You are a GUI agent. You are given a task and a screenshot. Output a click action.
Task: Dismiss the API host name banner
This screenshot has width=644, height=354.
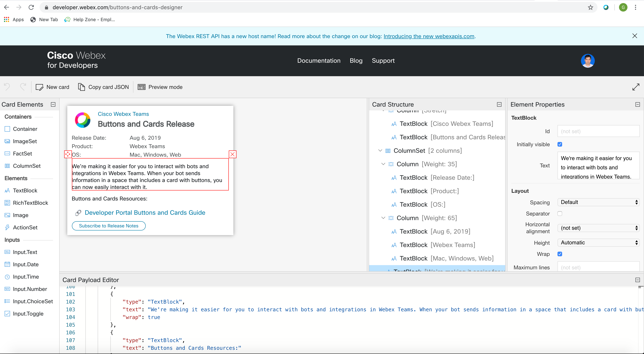click(x=635, y=36)
